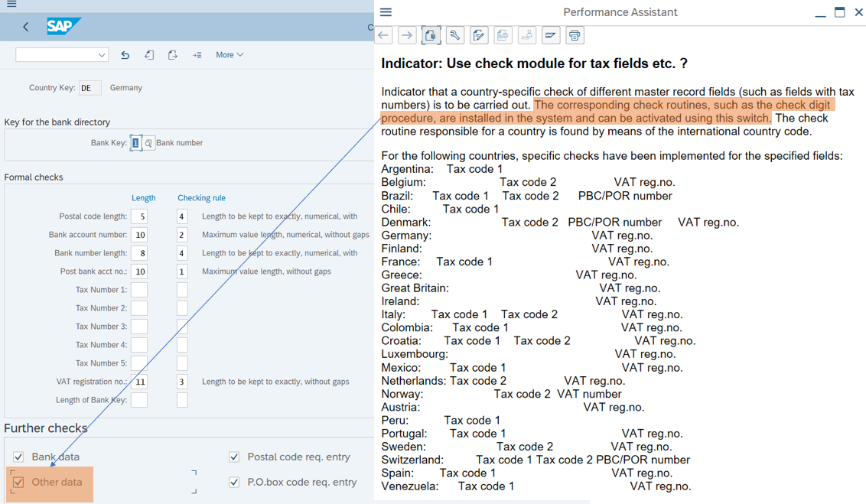Click the SAP back arrow

[x=25, y=27]
